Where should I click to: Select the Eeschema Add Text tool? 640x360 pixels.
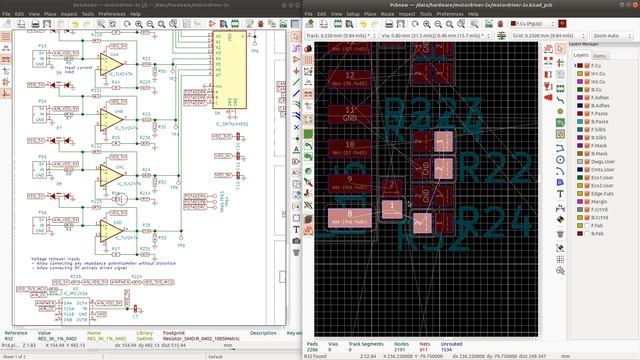click(296, 229)
